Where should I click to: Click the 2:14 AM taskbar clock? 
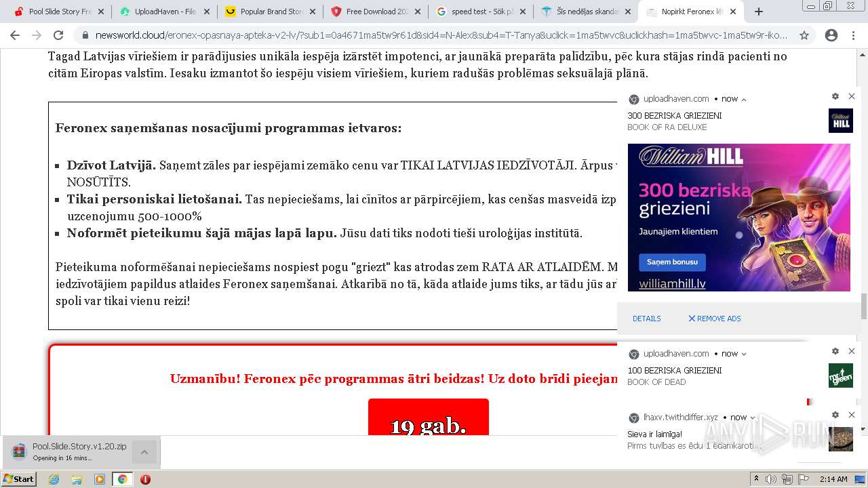pyautogui.click(x=833, y=479)
